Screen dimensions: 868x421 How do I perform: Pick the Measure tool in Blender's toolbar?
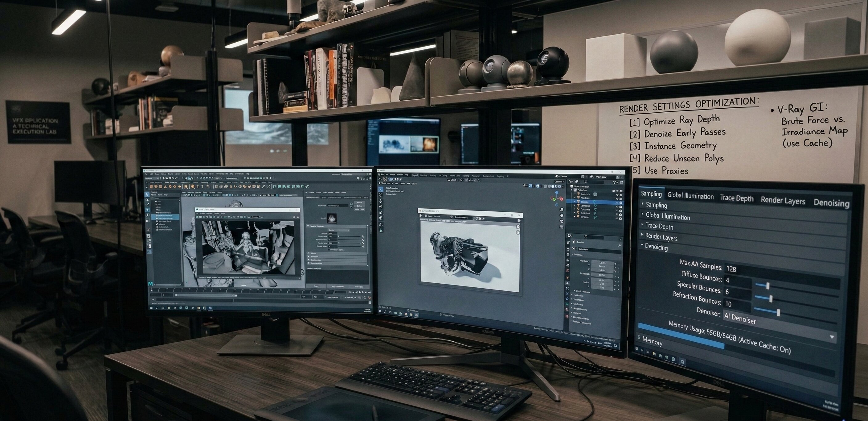tap(381, 230)
